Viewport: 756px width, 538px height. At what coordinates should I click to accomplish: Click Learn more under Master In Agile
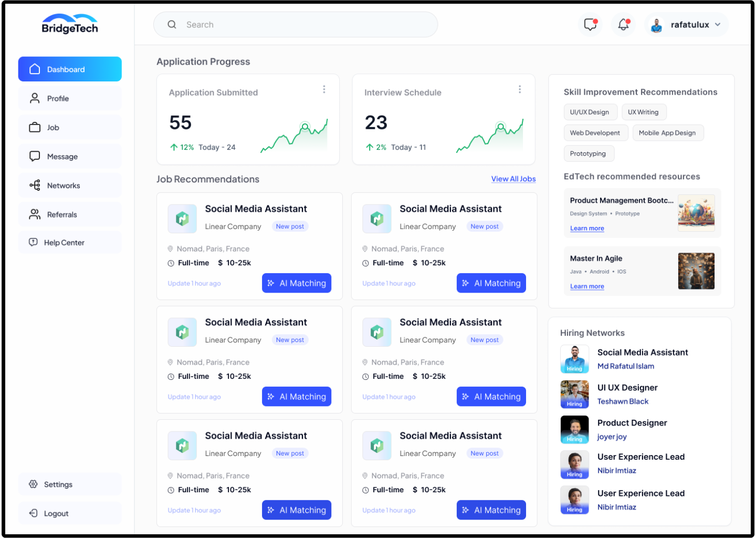(587, 286)
